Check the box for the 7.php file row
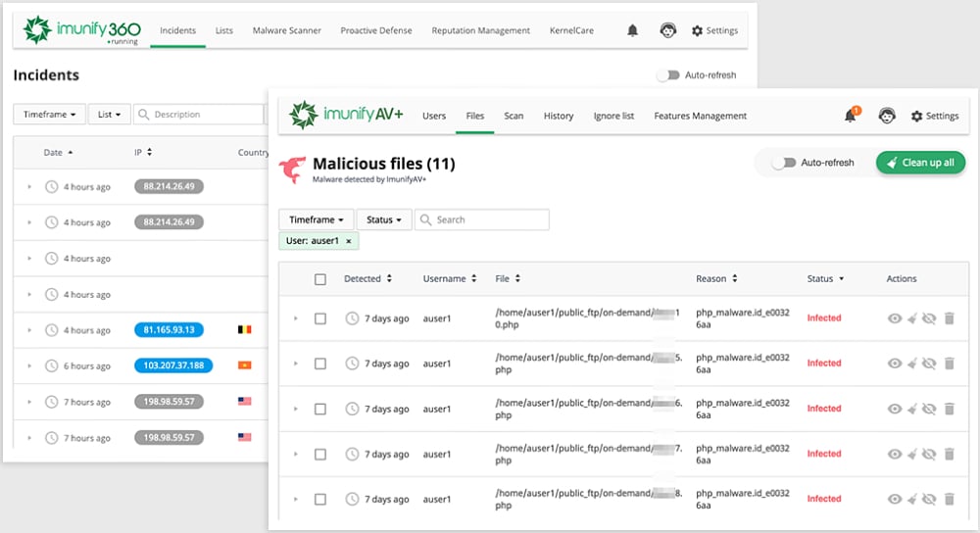The width and height of the screenshot is (980, 533). pos(320,455)
